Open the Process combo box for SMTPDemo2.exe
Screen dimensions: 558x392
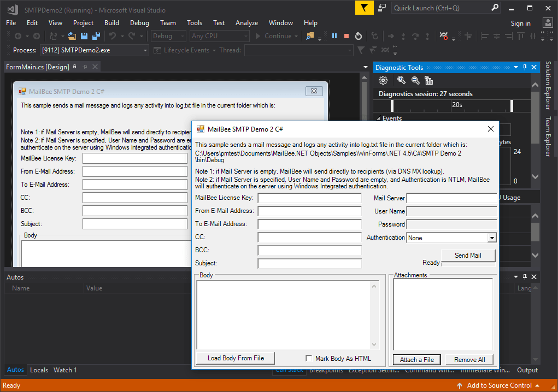pos(95,50)
